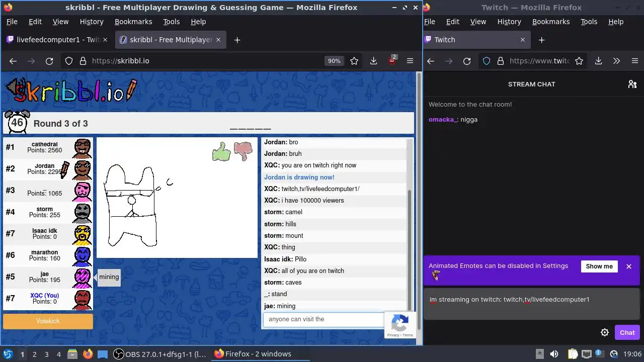Switch to workspace 2 in taskbar
The image size is (644, 362).
pos(34,354)
